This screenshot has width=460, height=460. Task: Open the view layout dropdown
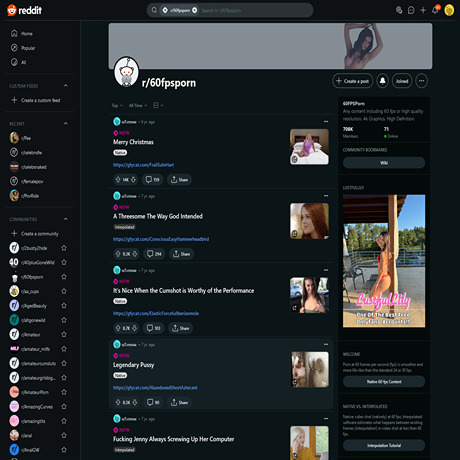click(x=158, y=106)
